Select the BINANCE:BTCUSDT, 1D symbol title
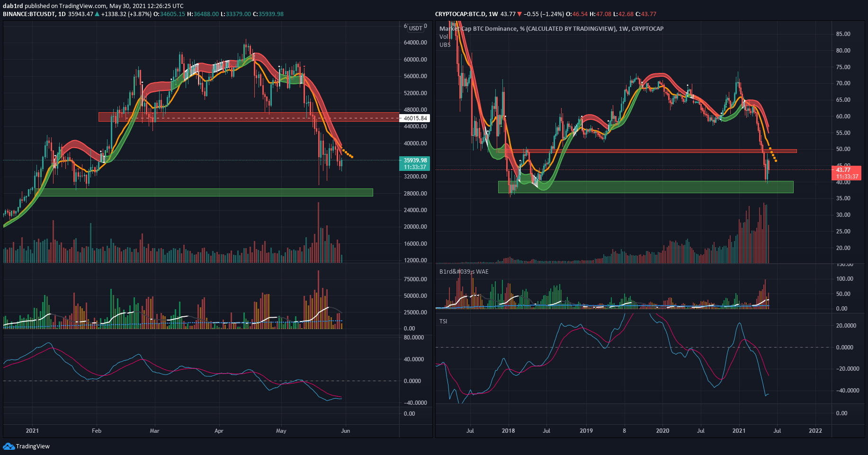The width and height of the screenshot is (868, 455). click(x=34, y=14)
